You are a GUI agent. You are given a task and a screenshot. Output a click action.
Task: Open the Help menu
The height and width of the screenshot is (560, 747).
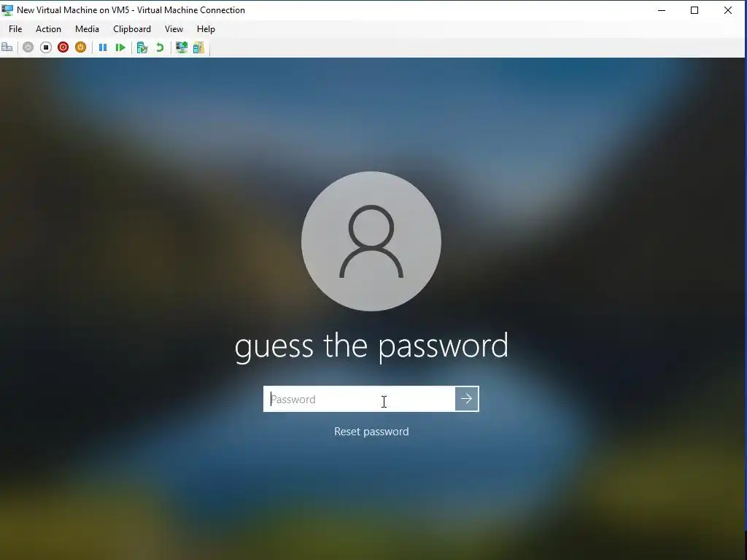(x=206, y=29)
